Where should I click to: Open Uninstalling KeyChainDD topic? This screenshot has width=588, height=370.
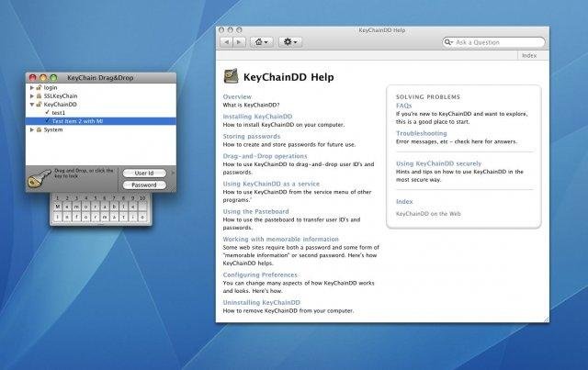261,303
